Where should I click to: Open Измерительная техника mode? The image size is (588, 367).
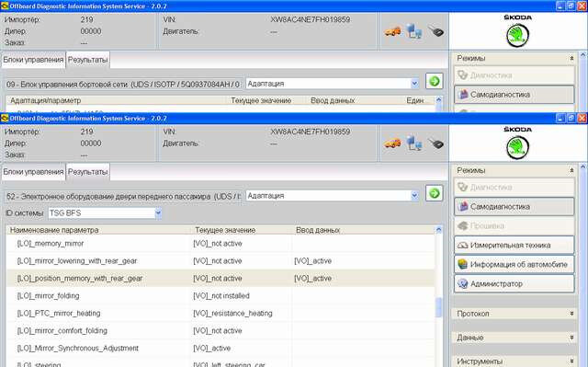point(514,245)
